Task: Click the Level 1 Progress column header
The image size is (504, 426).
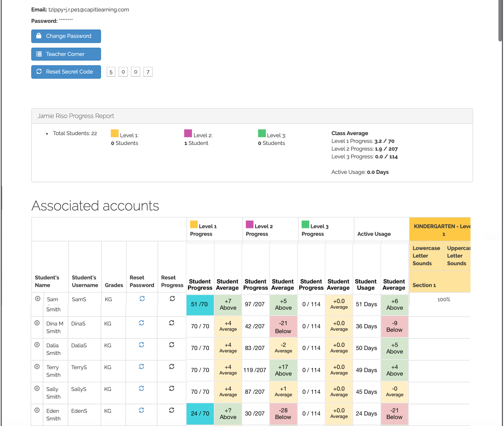Action: tap(215, 229)
